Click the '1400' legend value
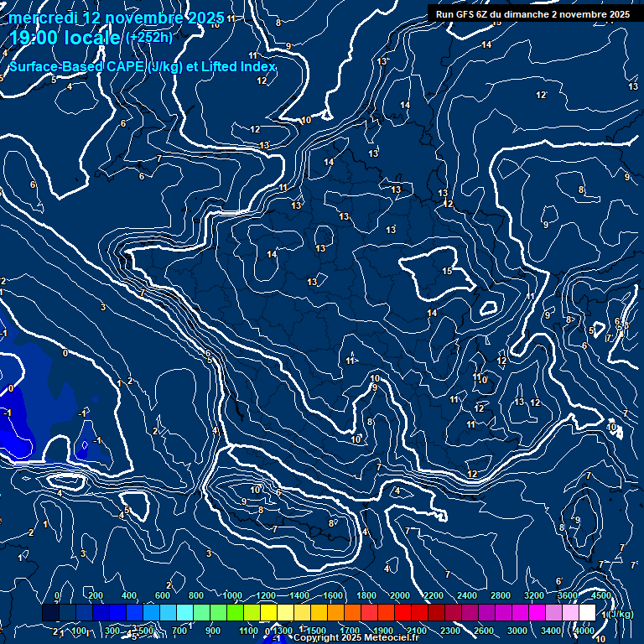 299,595
